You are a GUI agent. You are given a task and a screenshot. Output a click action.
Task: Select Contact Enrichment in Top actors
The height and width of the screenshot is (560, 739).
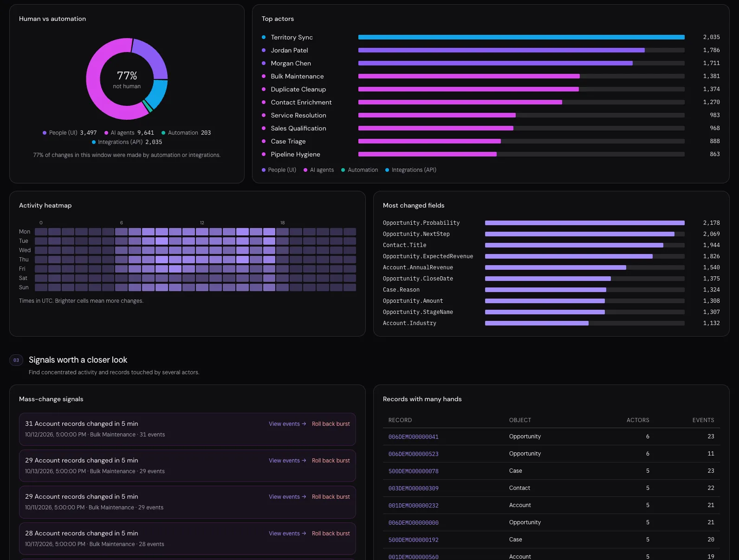coord(491,102)
